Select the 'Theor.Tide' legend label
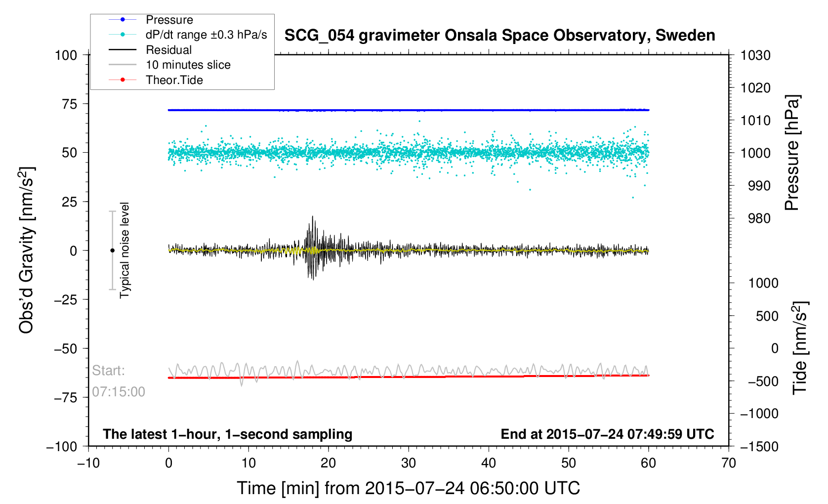The image size is (828, 504). point(174,80)
